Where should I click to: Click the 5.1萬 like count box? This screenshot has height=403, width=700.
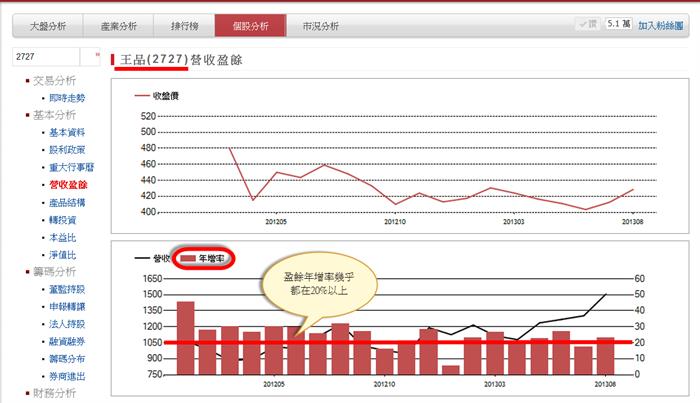(x=619, y=24)
